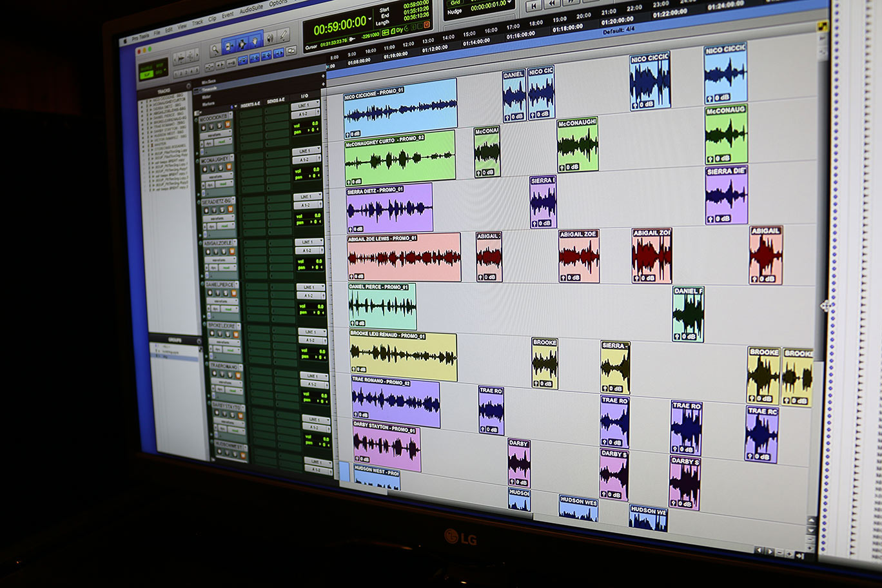Select the ABIGAIL ZOE LEWIS - PROMO_01 clip

(404, 257)
